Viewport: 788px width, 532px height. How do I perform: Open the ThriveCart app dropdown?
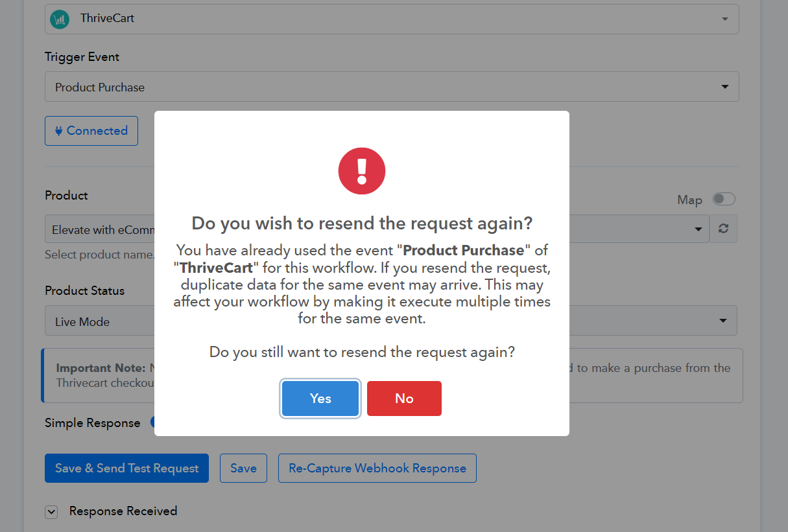click(392, 19)
